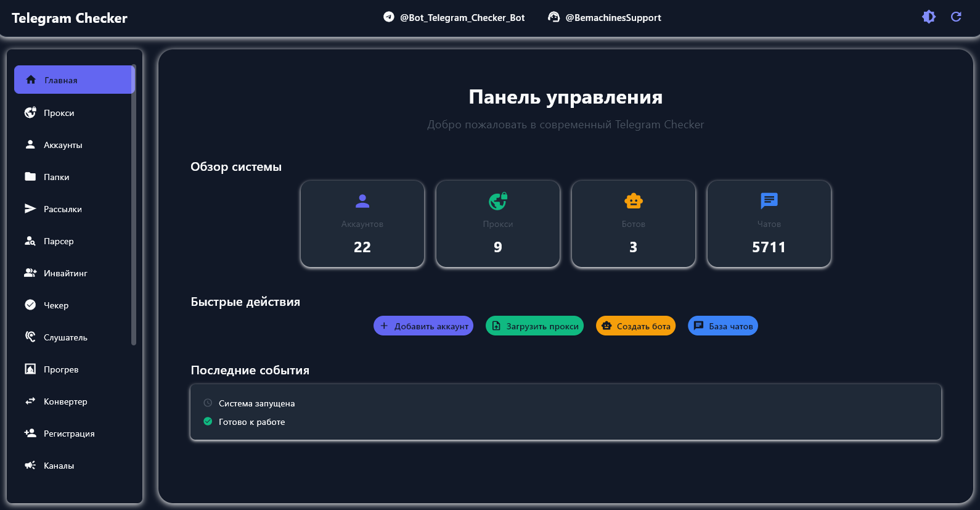980x510 pixels.
Task: Open the Прогрев sidebar section
Action: pyautogui.click(x=61, y=369)
